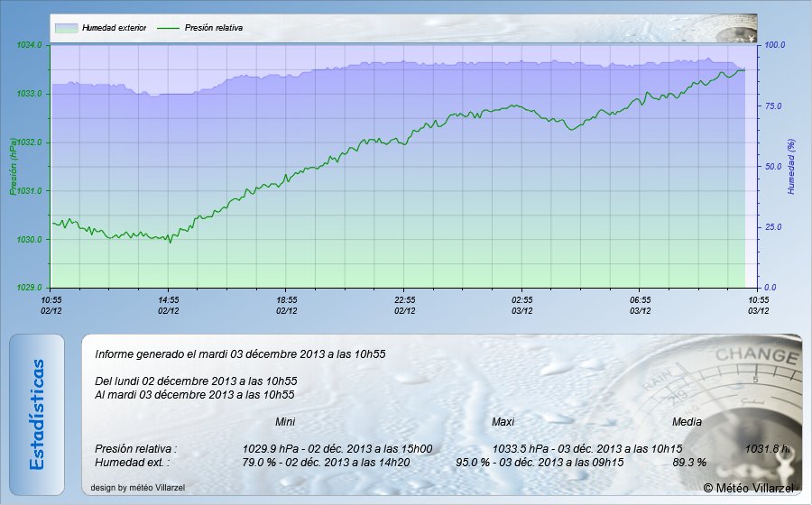Click the Mini column header
812x505 pixels.
click(284, 422)
